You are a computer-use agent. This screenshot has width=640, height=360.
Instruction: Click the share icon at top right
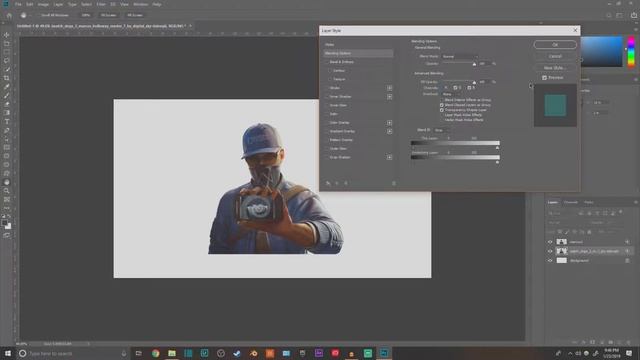634,15
